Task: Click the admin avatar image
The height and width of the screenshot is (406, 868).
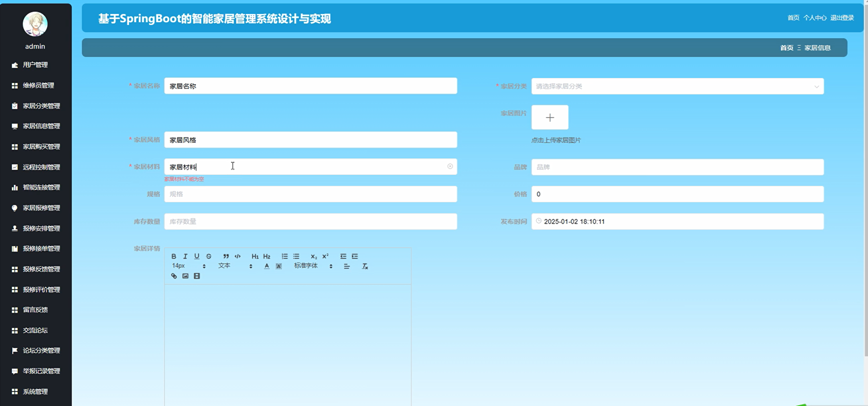Action: tap(35, 24)
